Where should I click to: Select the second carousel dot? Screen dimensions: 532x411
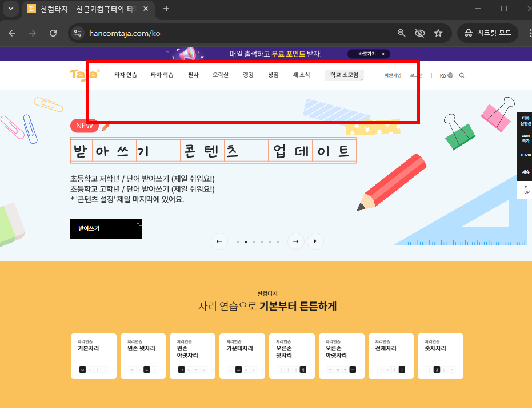(x=245, y=241)
